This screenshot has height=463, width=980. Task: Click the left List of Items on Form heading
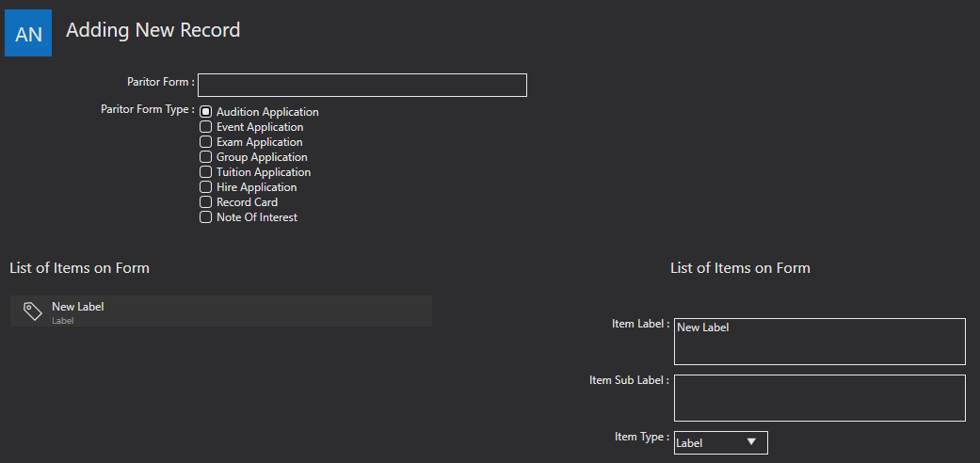click(x=79, y=268)
